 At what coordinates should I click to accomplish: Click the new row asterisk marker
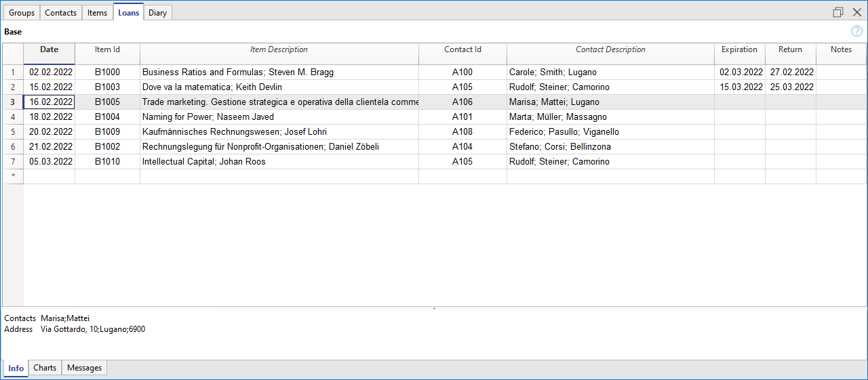click(x=13, y=177)
